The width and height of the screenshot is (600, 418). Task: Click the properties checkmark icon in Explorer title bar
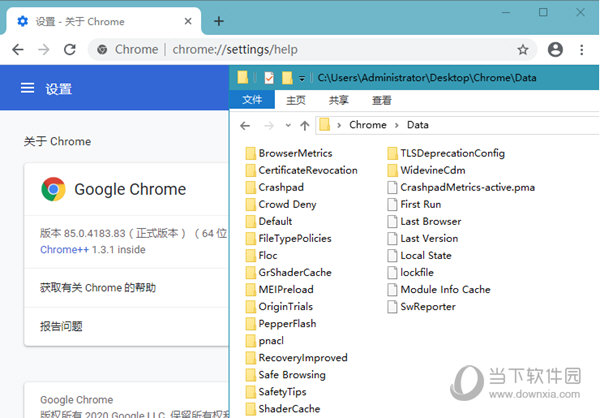coord(269,78)
